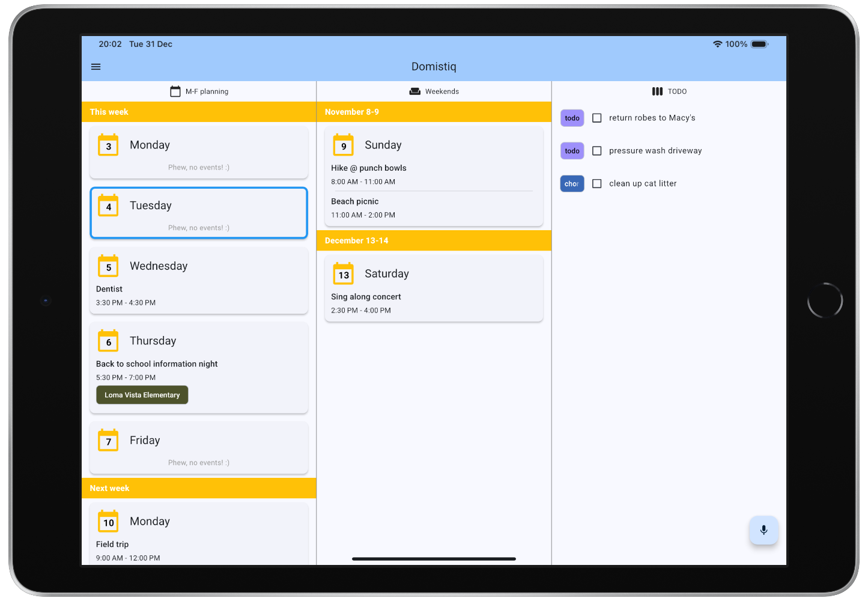Image resolution: width=868 pixels, height=601 pixels.
Task: Click the purple 'todo' tag swatch
Action: pyautogui.click(x=571, y=118)
